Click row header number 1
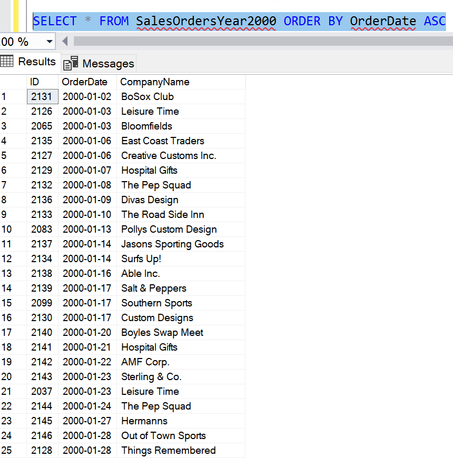The width and height of the screenshot is (453, 458). pos(13,97)
